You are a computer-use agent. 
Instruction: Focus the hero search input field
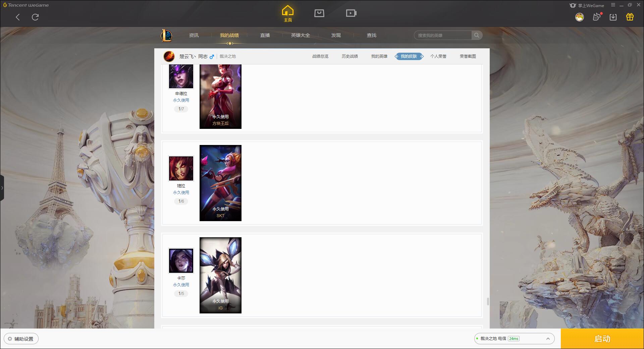tap(443, 35)
